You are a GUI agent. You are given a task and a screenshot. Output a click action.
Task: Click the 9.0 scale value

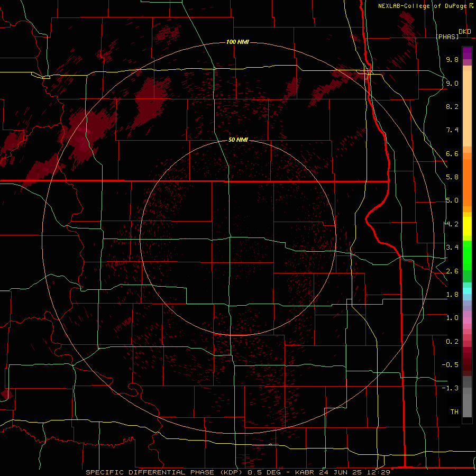pos(452,83)
